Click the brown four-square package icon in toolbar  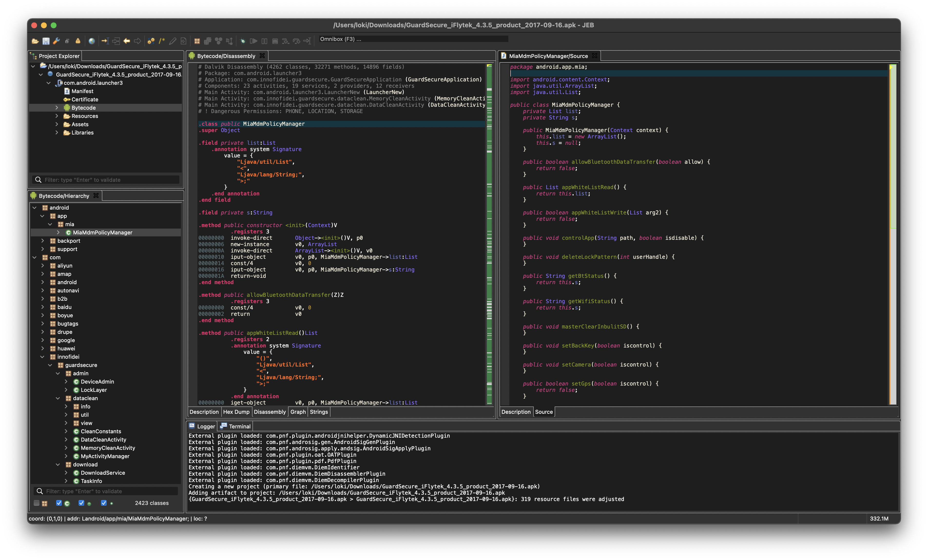click(x=197, y=41)
